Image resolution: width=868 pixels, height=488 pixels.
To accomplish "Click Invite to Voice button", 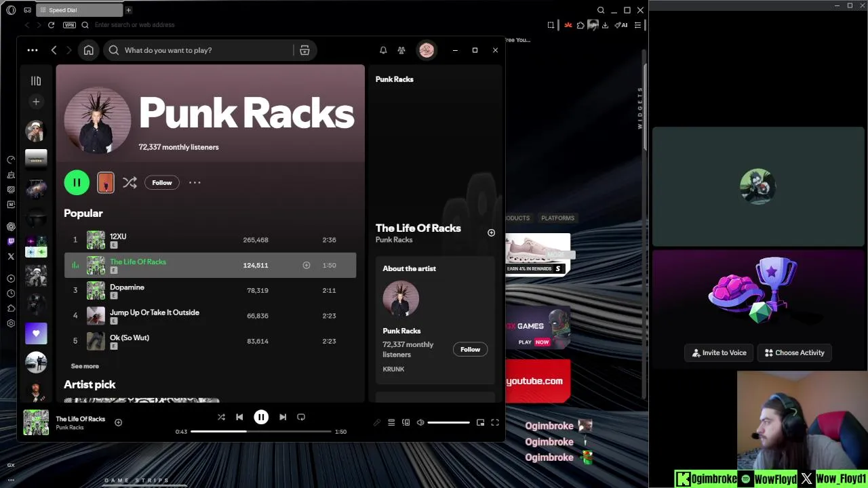I will [719, 352].
